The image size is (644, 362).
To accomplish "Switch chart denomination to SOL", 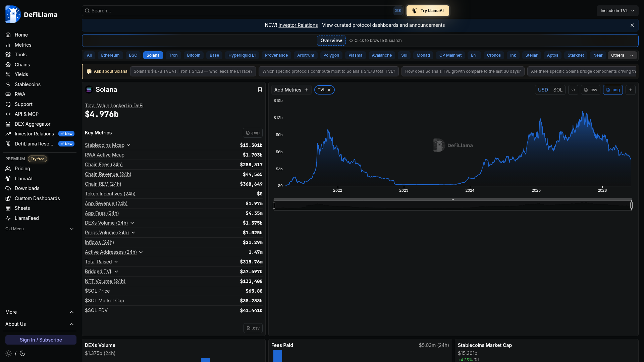I will (558, 90).
